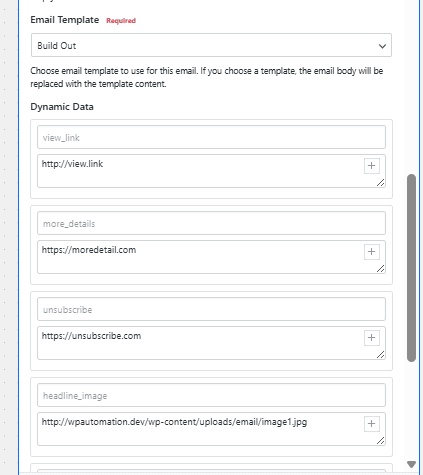Click the Build Out dropdown chevron
This screenshot has width=423, height=475.
point(382,46)
